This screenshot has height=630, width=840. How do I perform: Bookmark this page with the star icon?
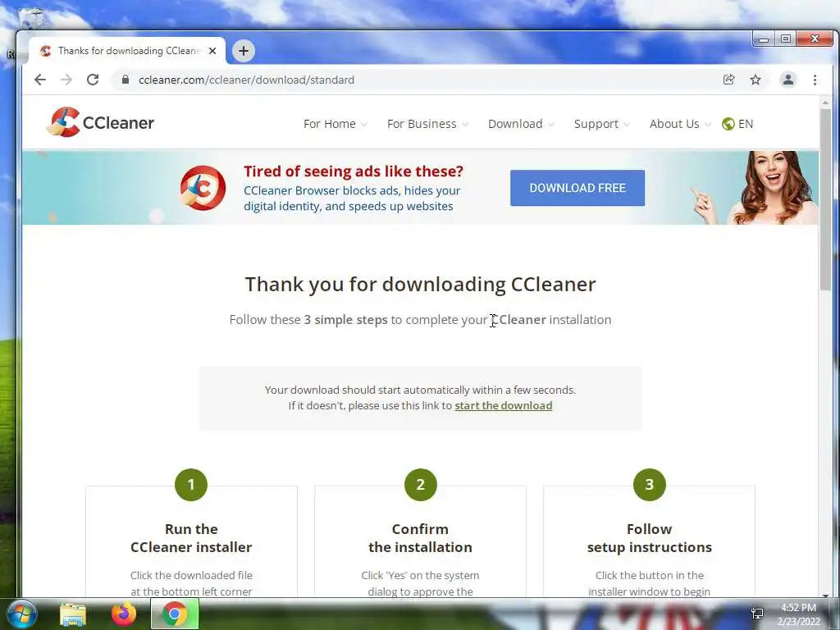click(x=756, y=80)
